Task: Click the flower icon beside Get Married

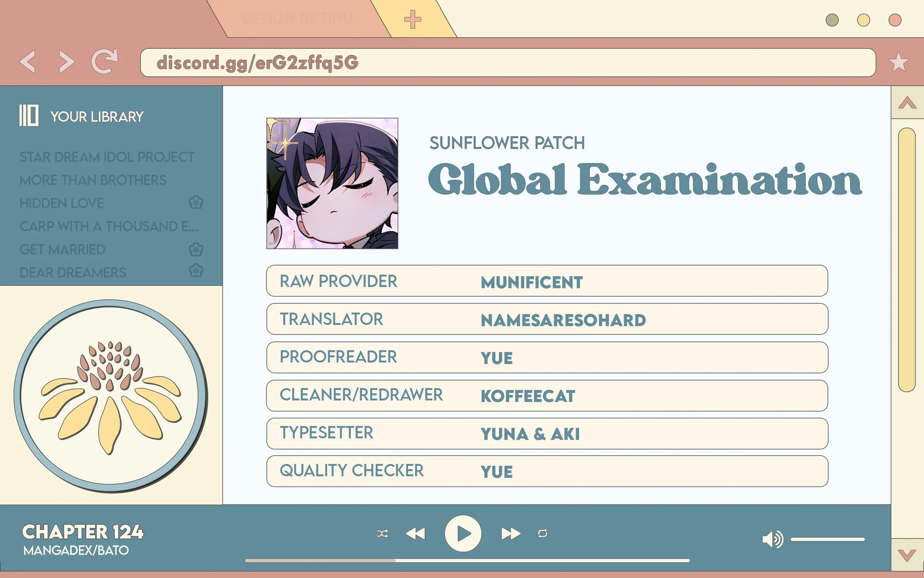Action: (x=196, y=249)
